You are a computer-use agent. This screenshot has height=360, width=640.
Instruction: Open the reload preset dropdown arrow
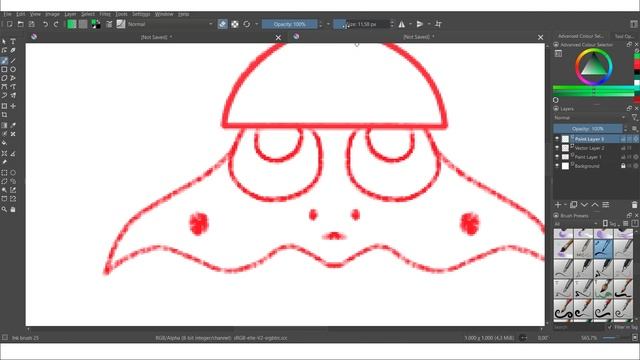point(257,24)
